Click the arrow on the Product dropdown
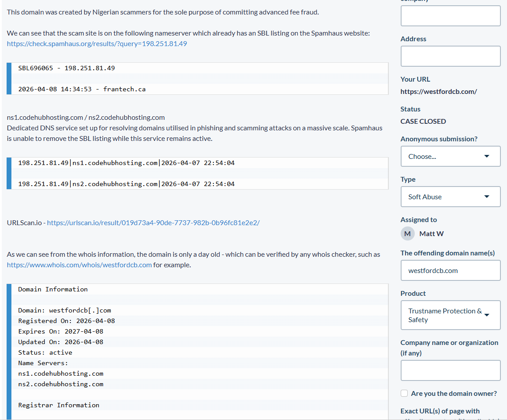507x420 pixels. point(487,315)
